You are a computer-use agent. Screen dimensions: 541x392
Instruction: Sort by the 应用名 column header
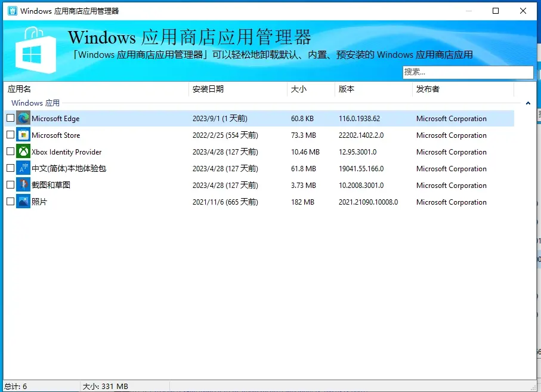96,89
